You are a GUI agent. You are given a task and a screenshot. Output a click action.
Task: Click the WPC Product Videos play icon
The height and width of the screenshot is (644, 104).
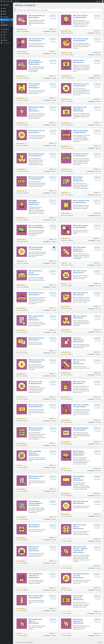tap(22, 252)
